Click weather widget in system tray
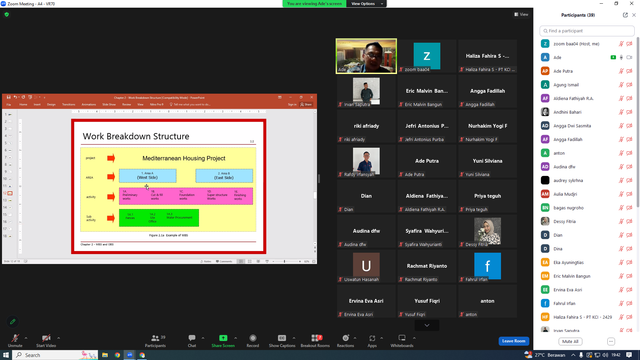This screenshot has height=360, width=640. point(545,355)
